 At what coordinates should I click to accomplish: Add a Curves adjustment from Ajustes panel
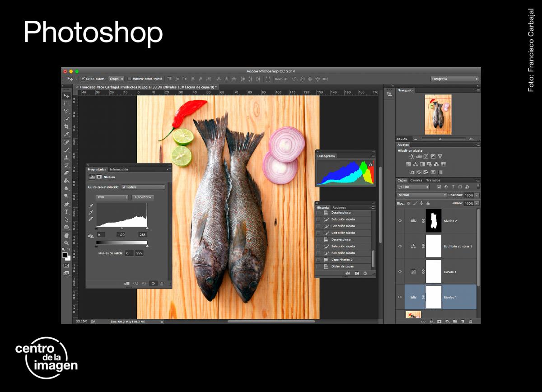[426, 156]
